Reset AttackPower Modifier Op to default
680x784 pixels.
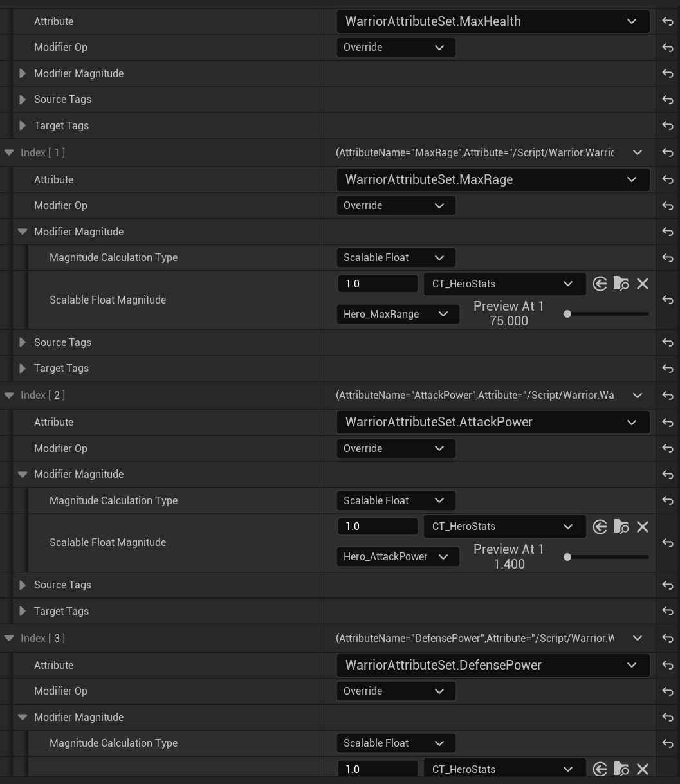coord(667,449)
